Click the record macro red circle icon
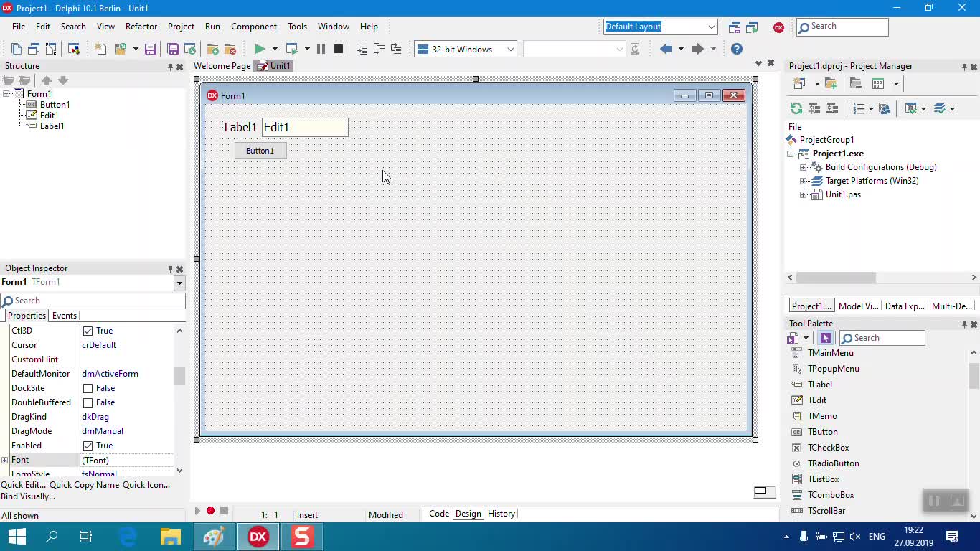 coord(210,511)
